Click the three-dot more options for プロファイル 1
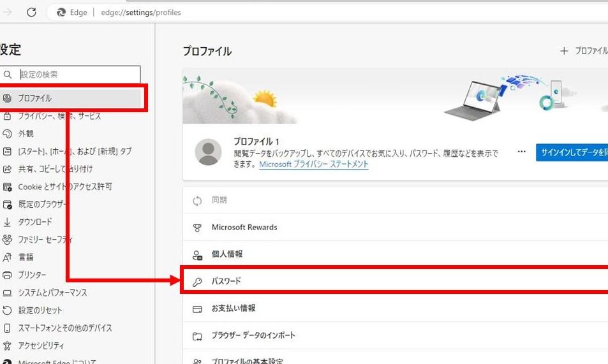Image resolution: width=608 pixels, height=364 pixels. point(522,152)
